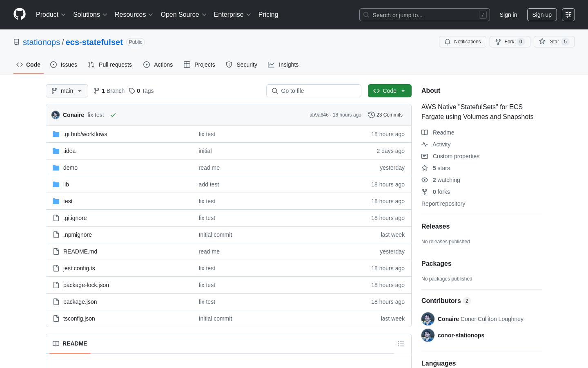Open 'add test' commit message for lib
The height and width of the screenshot is (368, 588).
pyautogui.click(x=209, y=184)
